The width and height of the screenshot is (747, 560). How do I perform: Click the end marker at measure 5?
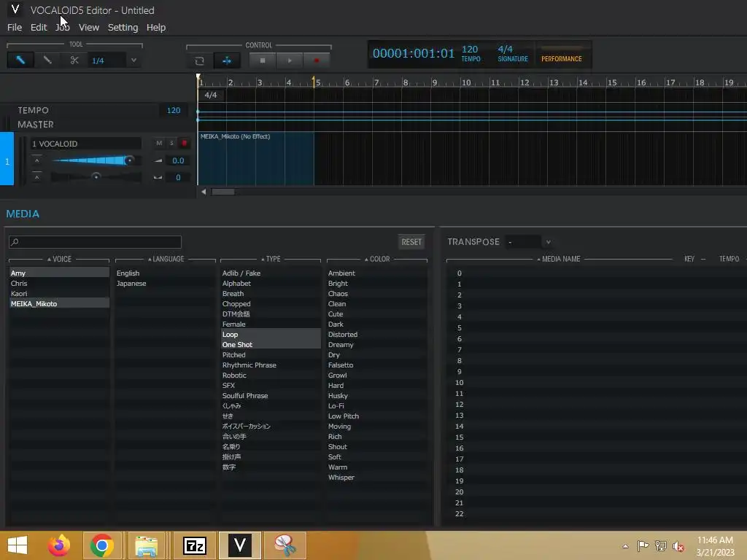(x=314, y=82)
